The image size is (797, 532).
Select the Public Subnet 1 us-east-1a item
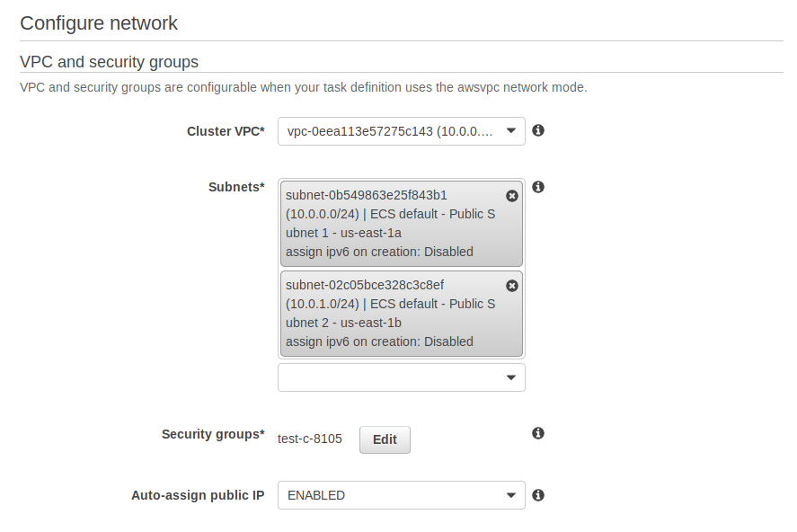391,224
